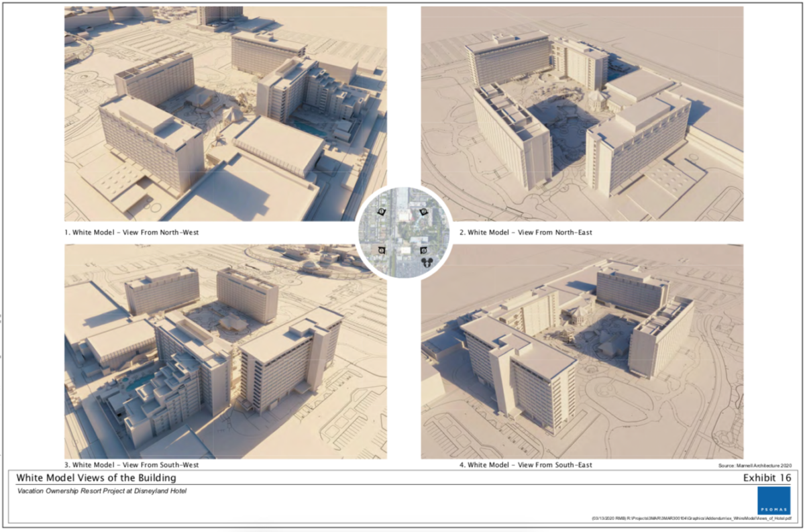Click camera marker 2 on the site map
This screenshot has height=532, width=805.
coord(423,212)
